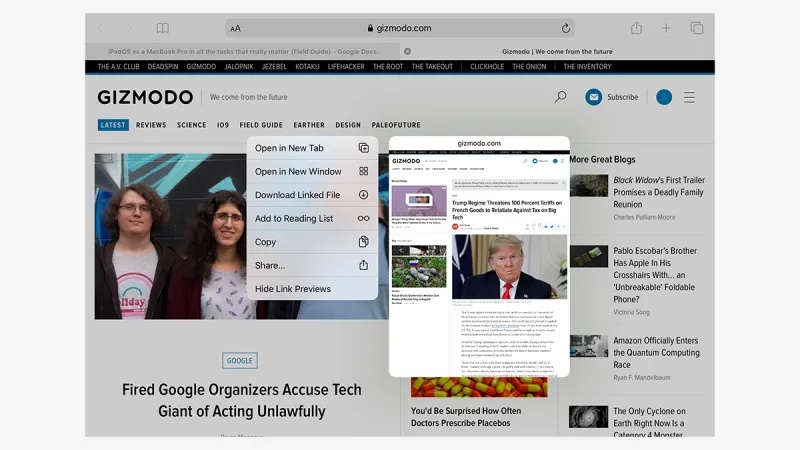Open Pablo Escobar's Brother article
The height and width of the screenshot is (450, 800).
click(655, 275)
